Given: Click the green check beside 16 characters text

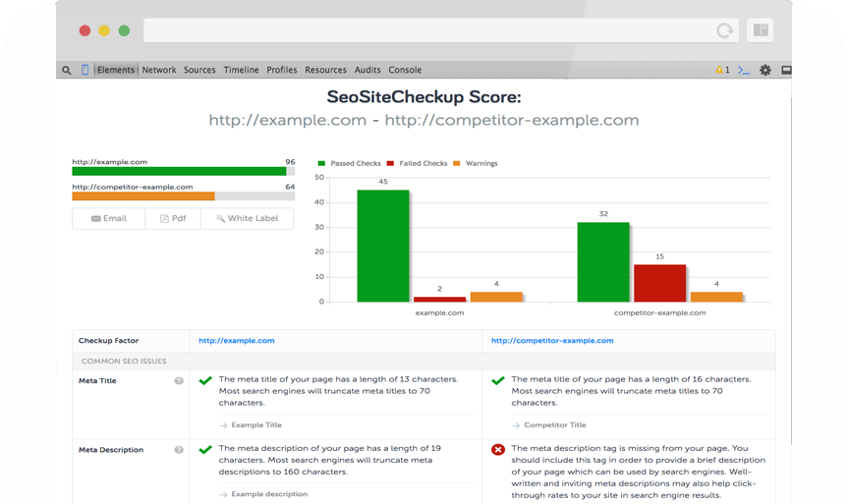Looking at the screenshot, I should tap(498, 381).
